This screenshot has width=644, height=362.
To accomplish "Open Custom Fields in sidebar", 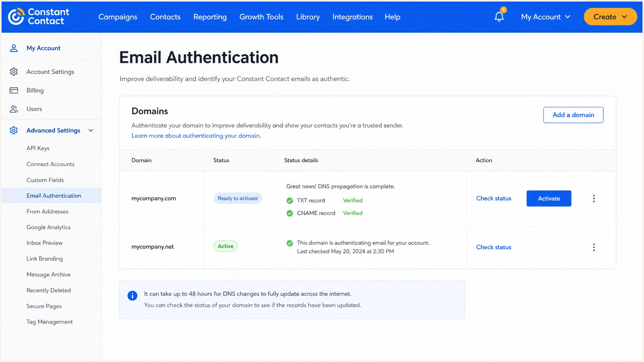I will [45, 180].
